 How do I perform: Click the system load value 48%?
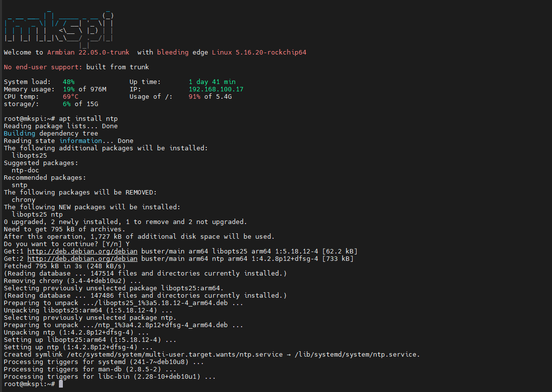click(x=69, y=82)
